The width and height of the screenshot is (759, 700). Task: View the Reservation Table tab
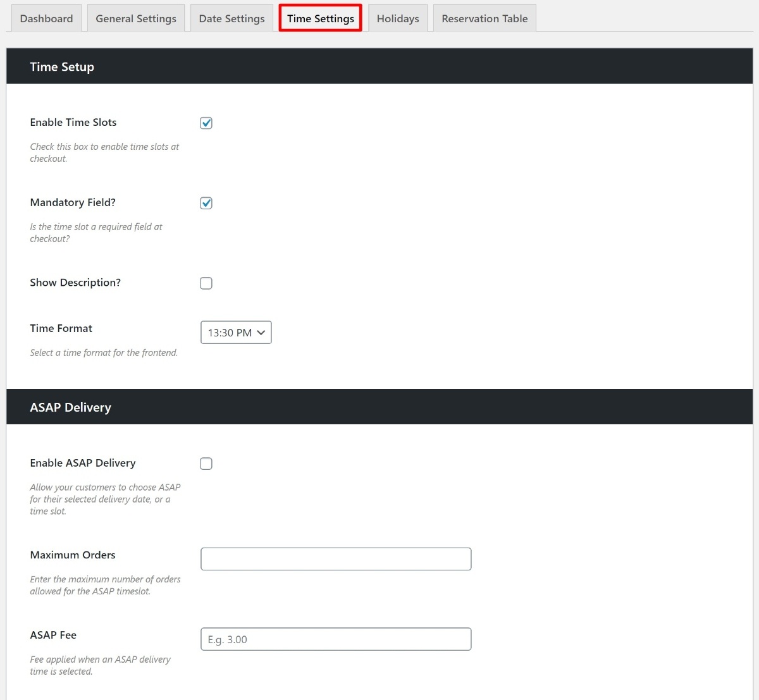click(484, 18)
